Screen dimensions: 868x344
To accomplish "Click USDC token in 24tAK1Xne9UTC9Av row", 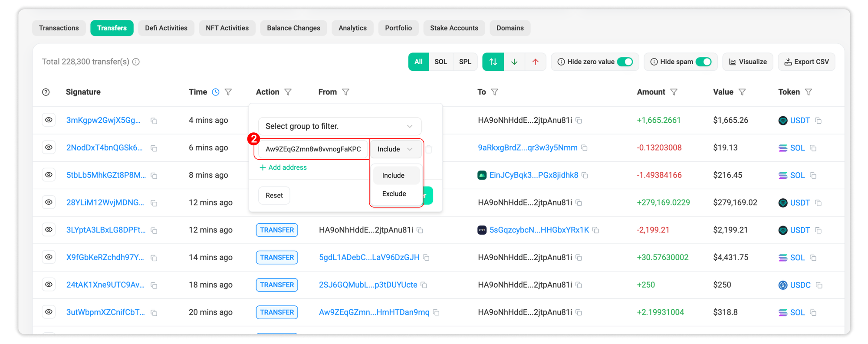I will coord(800,285).
